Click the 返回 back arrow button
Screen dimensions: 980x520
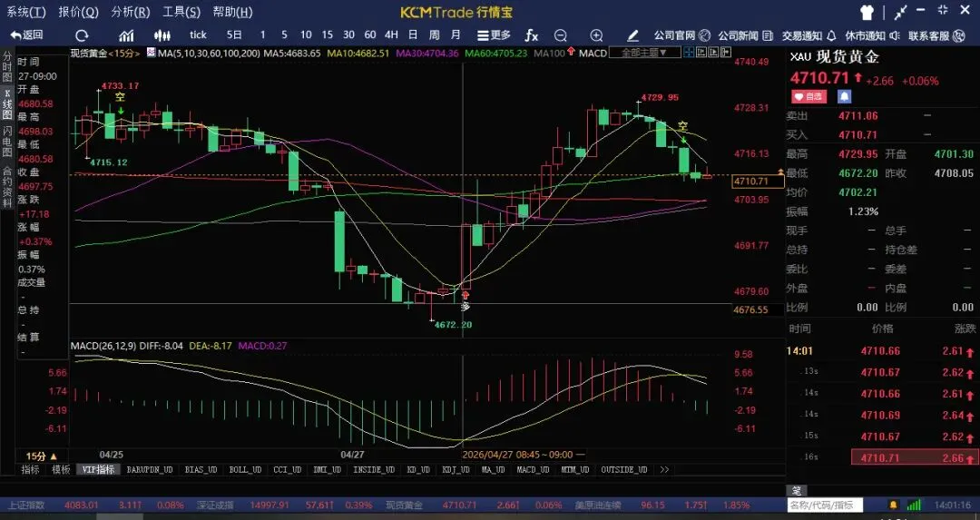27,35
